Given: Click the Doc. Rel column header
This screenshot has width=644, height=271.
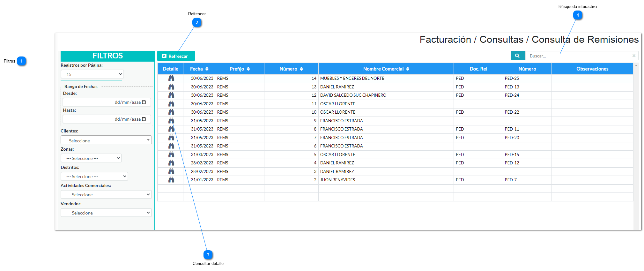Looking at the screenshot, I should pyautogui.click(x=478, y=69).
